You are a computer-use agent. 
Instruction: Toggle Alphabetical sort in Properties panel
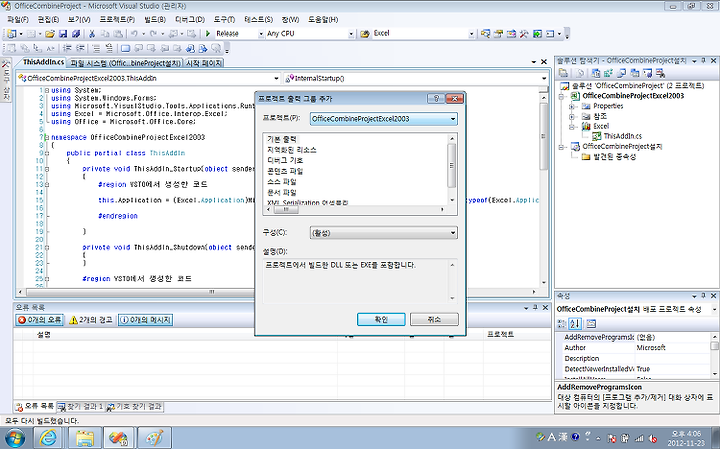point(575,324)
